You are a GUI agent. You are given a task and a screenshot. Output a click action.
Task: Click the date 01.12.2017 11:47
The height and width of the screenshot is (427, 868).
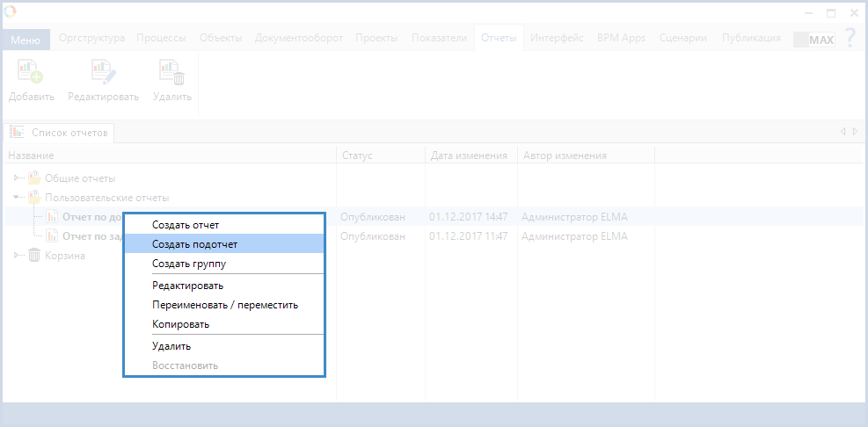469,236
